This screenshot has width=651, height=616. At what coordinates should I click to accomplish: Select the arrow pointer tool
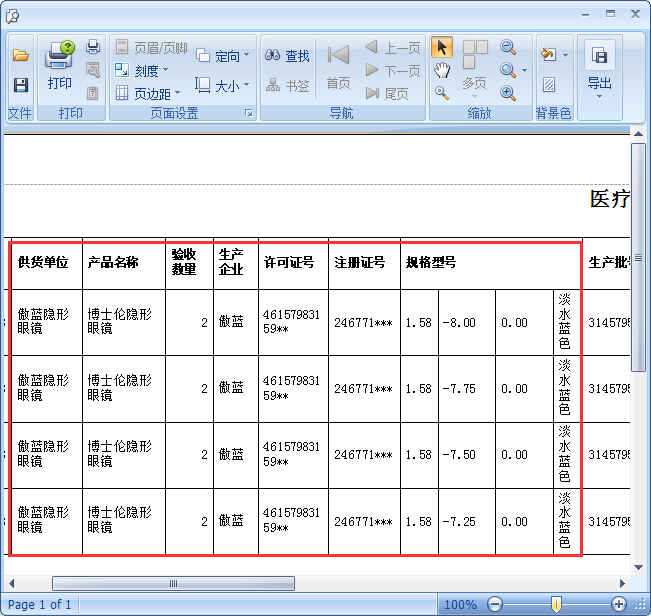click(441, 48)
